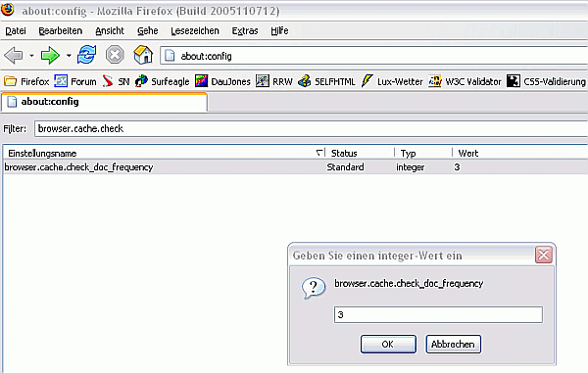The width and height of the screenshot is (588, 373).
Task: Go back with the Back arrow
Action: (x=14, y=56)
